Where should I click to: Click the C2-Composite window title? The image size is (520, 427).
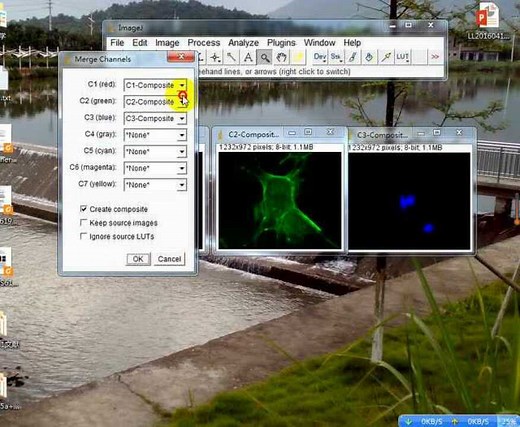point(253,135)
